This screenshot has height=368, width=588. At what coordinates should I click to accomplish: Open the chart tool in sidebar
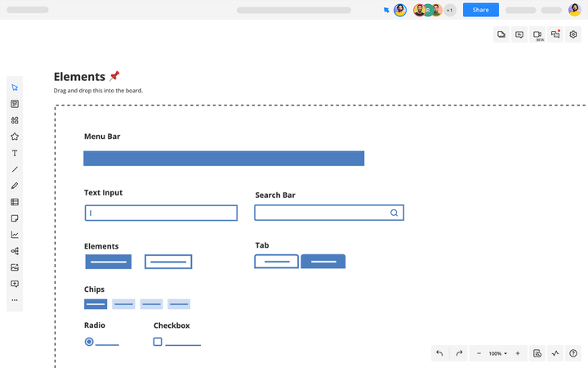(15, 235)
